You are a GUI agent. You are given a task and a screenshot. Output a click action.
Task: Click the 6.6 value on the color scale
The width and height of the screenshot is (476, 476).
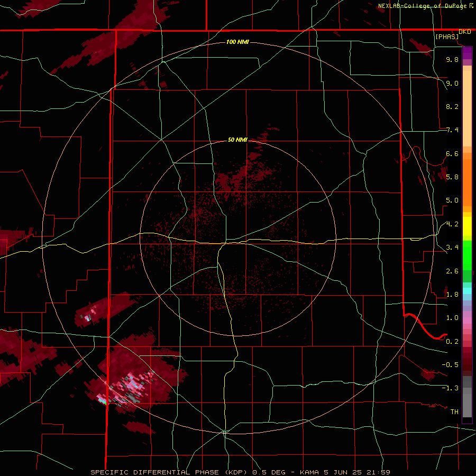pyautogui.click(x=452, y=153)
